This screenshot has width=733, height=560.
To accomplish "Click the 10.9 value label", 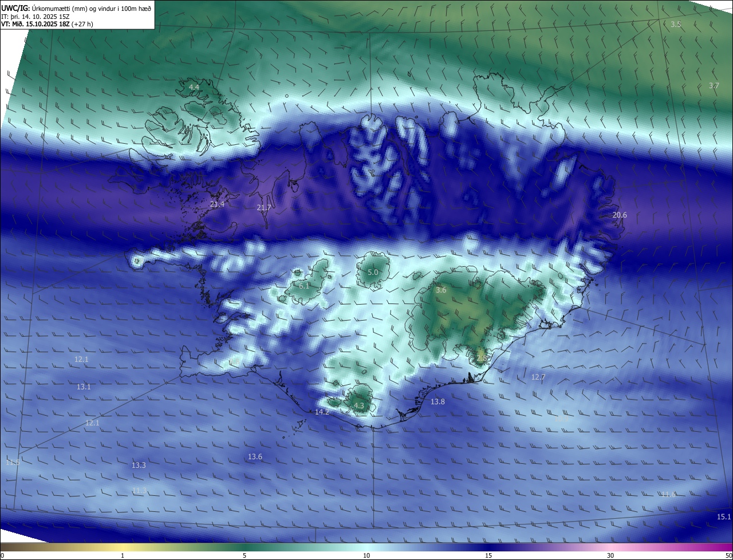I will pos(561,419).
